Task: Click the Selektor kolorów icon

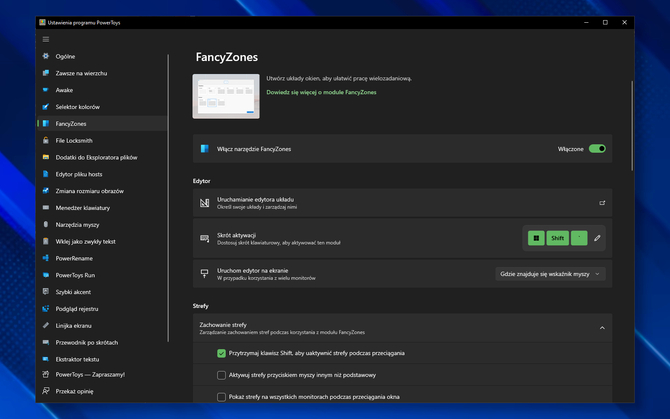Action: [x=46, y=107]
